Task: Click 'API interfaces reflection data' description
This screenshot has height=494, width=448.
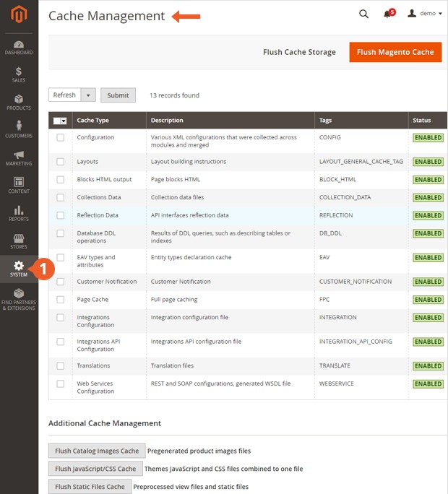Action: (190, 215)
